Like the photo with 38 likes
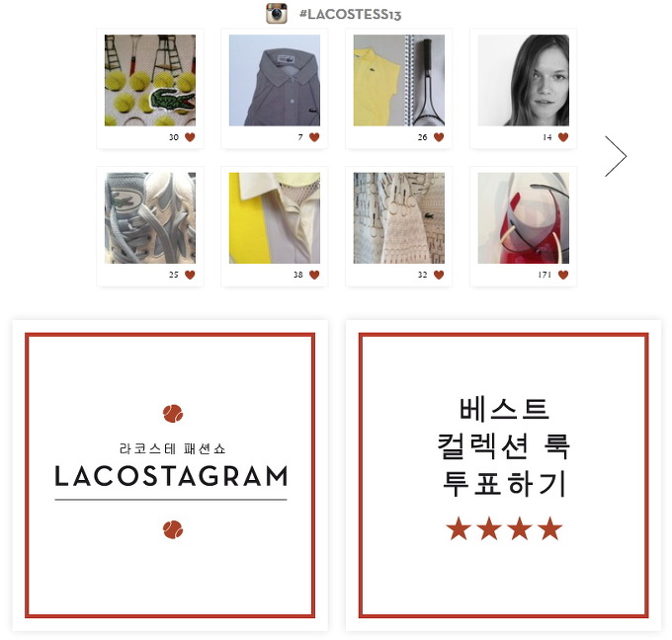 coord(314,275)
